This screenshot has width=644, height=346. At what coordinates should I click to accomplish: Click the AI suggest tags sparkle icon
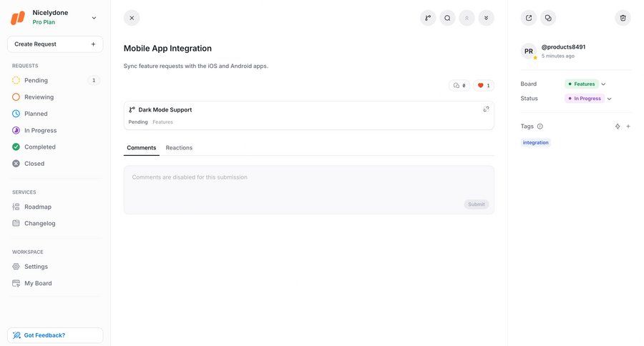(618, 127)
